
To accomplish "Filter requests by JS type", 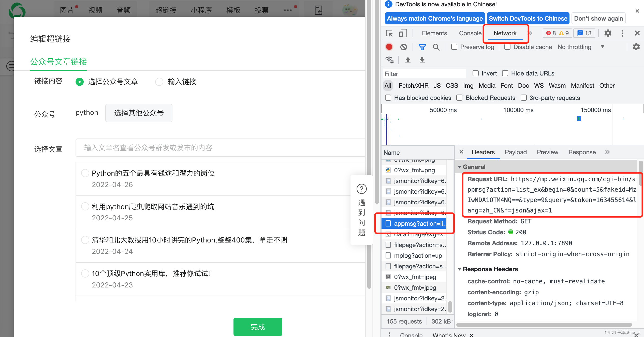I will click(437, 86).
